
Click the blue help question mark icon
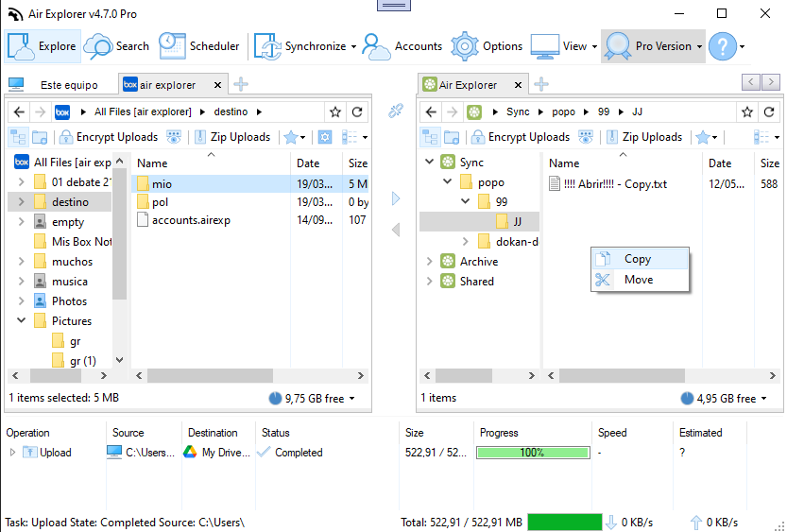point(722,46)
